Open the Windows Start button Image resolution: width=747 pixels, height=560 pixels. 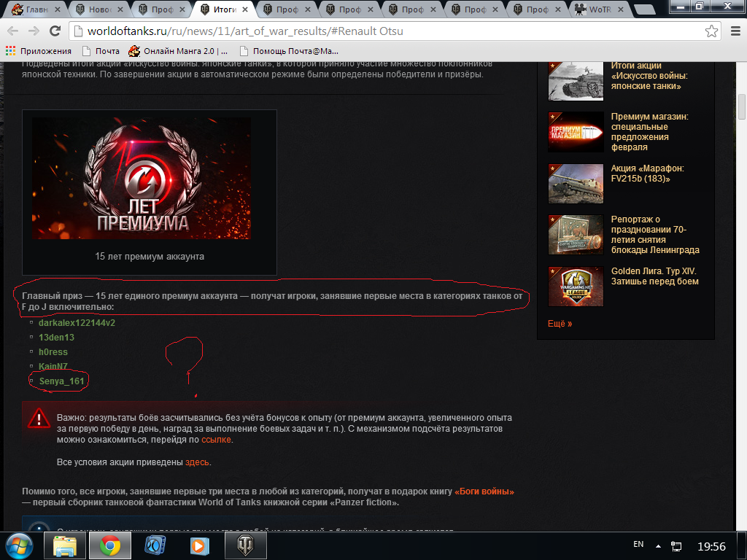pos(19,545)
